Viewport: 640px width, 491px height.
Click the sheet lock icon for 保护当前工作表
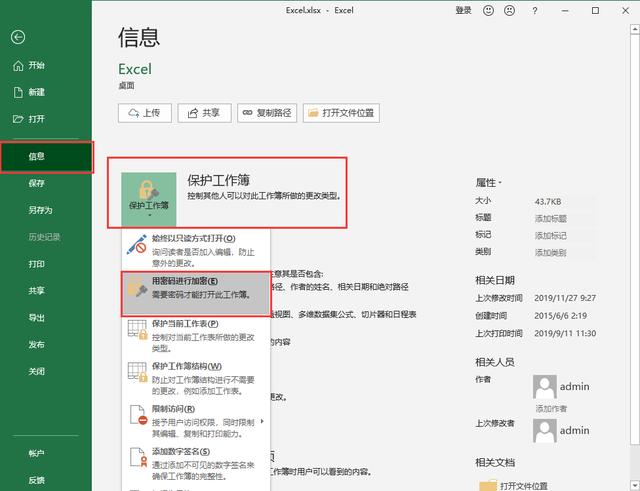pyautogui.click(x=137, y=330)
